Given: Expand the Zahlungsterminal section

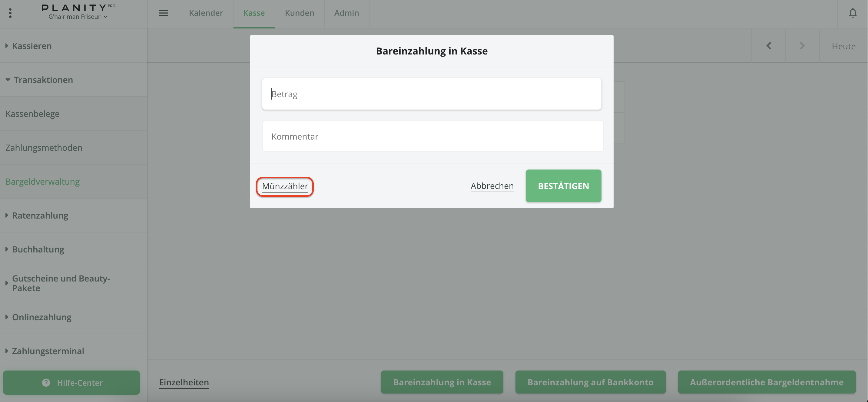Looking at the screenshot, I should (x=48, y=351).
